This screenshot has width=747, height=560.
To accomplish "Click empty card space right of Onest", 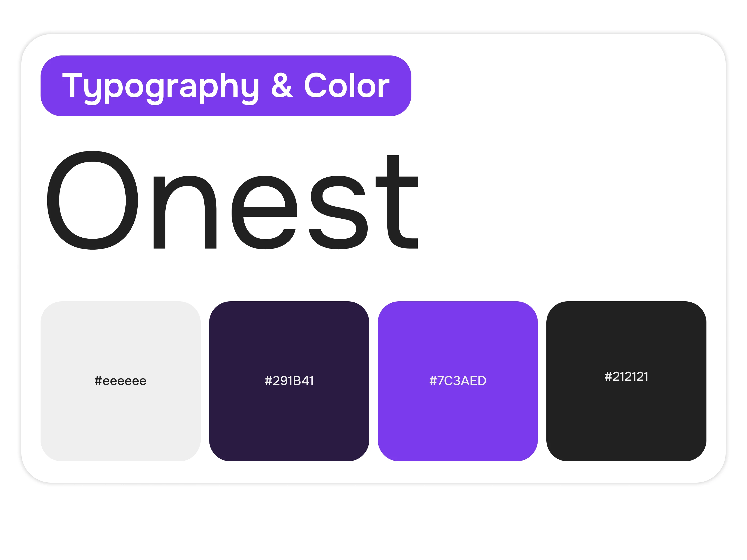I will 574,202.
